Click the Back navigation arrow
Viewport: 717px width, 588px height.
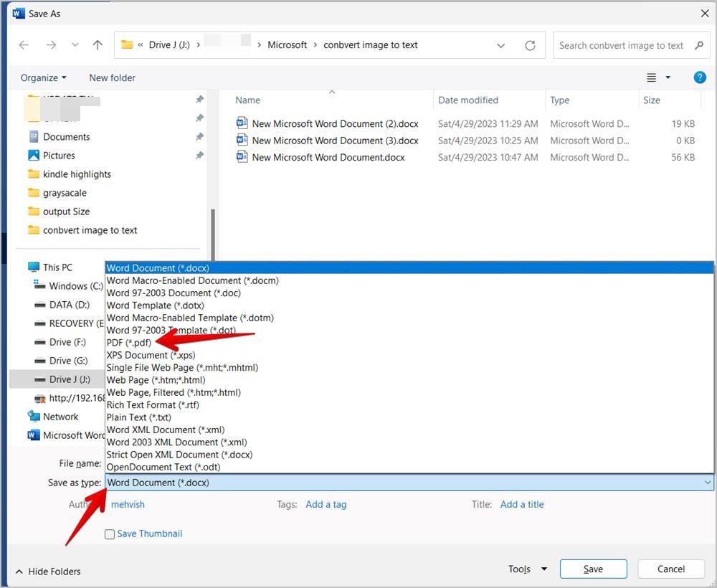coord(24,44)
